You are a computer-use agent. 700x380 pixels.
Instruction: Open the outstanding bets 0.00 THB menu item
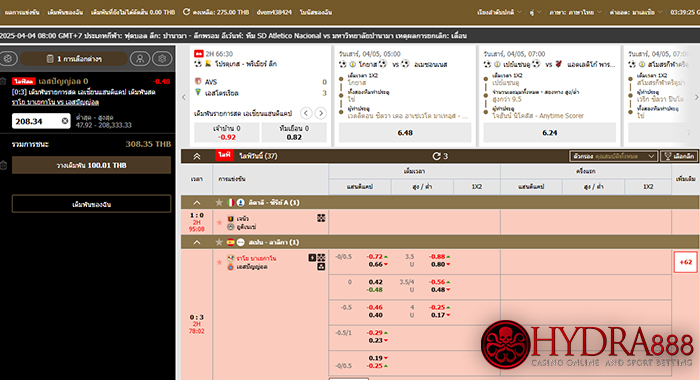pos(133,12)
